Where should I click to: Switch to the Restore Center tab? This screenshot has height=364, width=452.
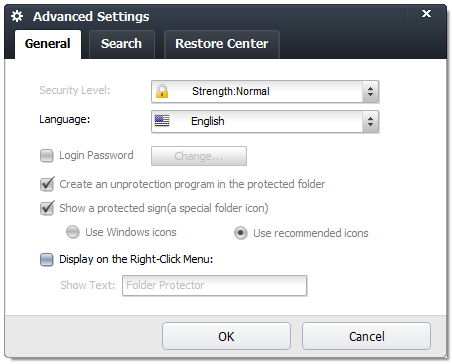point(222,44)
